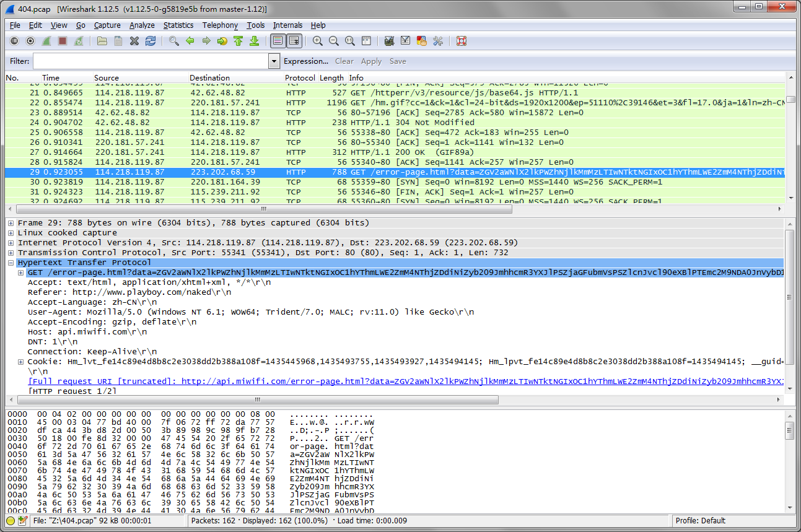This screenshot has height=532, width=801.
Task: Select the User-Agent header line
Action: [x=251, y=312]
